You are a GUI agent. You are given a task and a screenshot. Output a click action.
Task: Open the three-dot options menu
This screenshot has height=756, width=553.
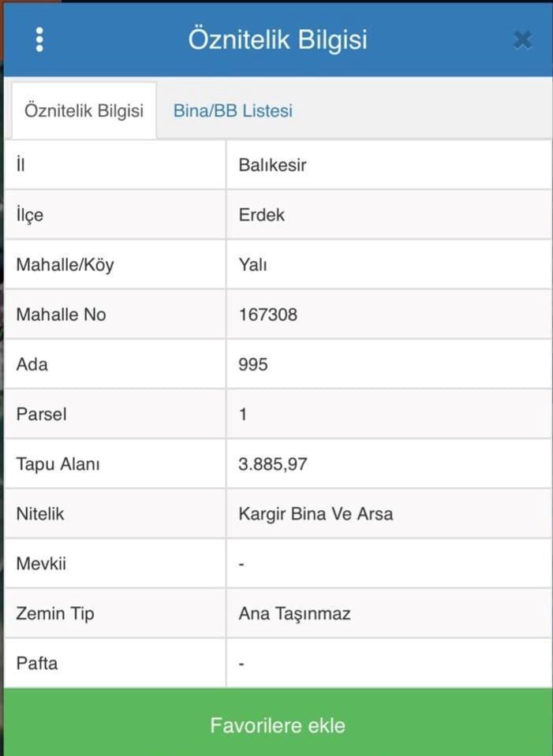(39, 39)
